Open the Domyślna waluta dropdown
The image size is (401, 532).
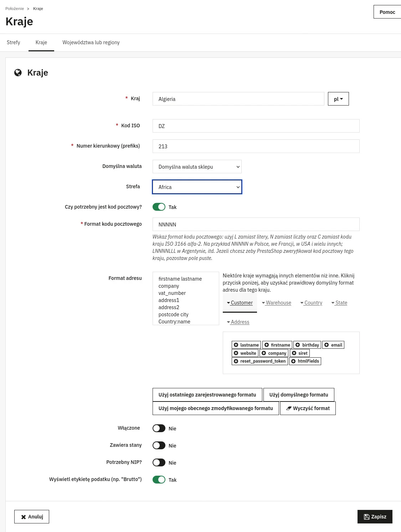click(x=197, y=167)
